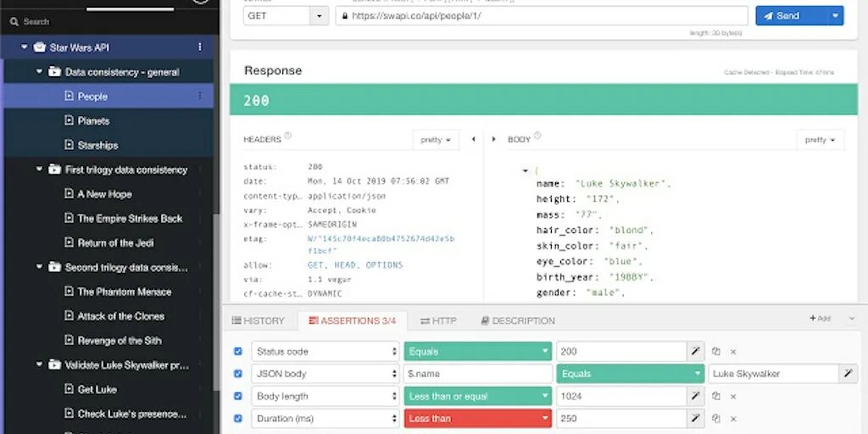Switch to the ASSERTIONS 3/4 tab
Screen dimensions: 868x434
352,320
